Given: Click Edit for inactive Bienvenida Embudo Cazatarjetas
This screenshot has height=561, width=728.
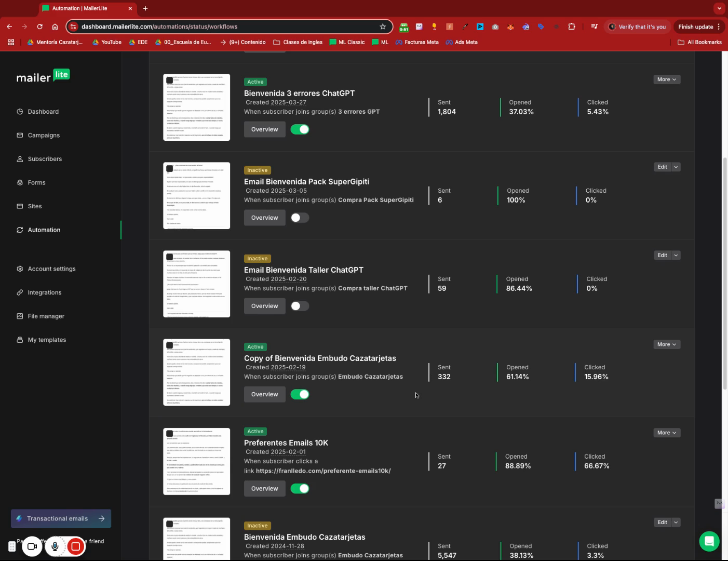Looking at the screenshot, I should tap(662, 522).
